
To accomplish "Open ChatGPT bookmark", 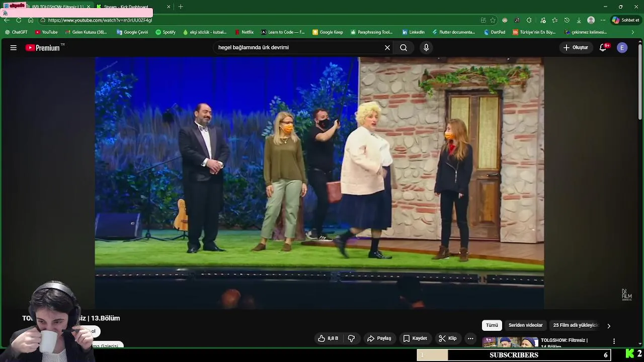I will click(16, 32).
